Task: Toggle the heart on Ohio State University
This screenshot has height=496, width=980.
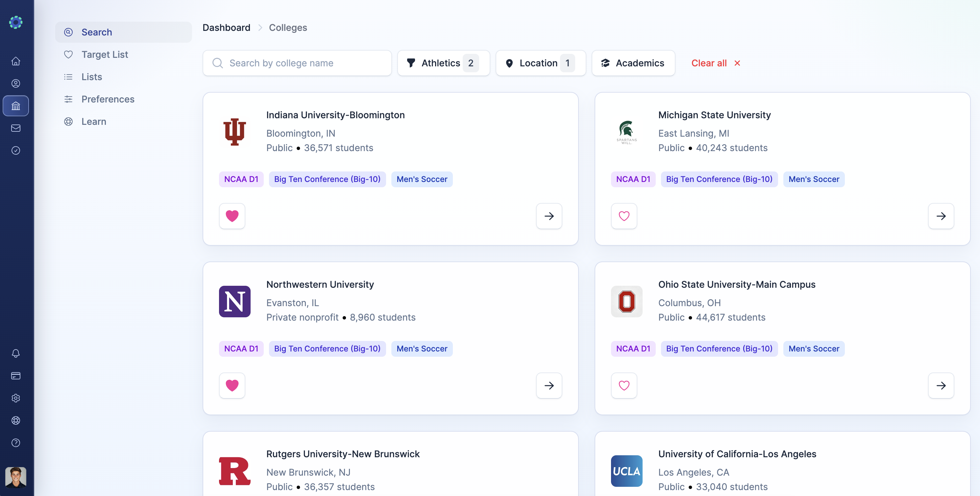Action: tap(624, 385)
